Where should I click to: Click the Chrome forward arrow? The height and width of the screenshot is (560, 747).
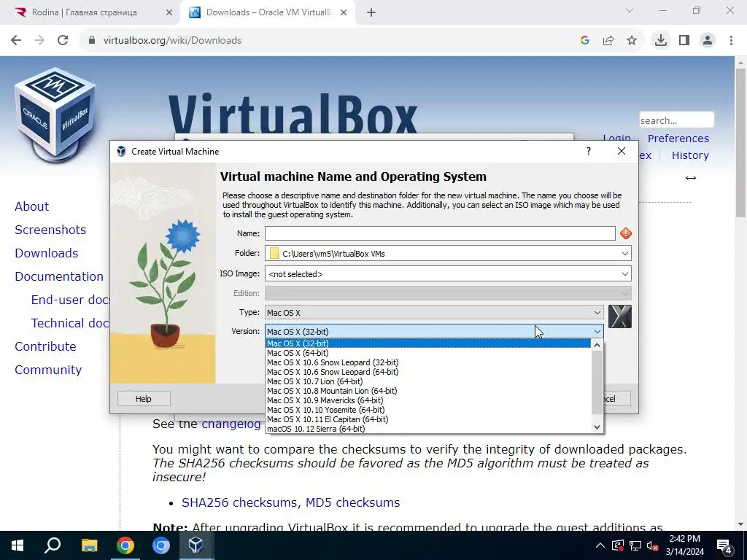pos(39,41)
